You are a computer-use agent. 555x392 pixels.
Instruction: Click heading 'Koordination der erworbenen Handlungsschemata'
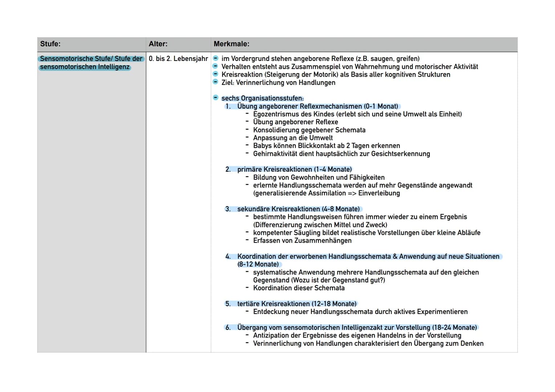pos(368,260)
